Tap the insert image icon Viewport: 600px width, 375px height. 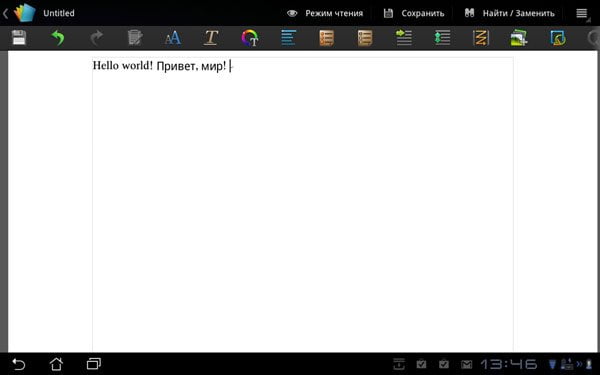(519, 38)
